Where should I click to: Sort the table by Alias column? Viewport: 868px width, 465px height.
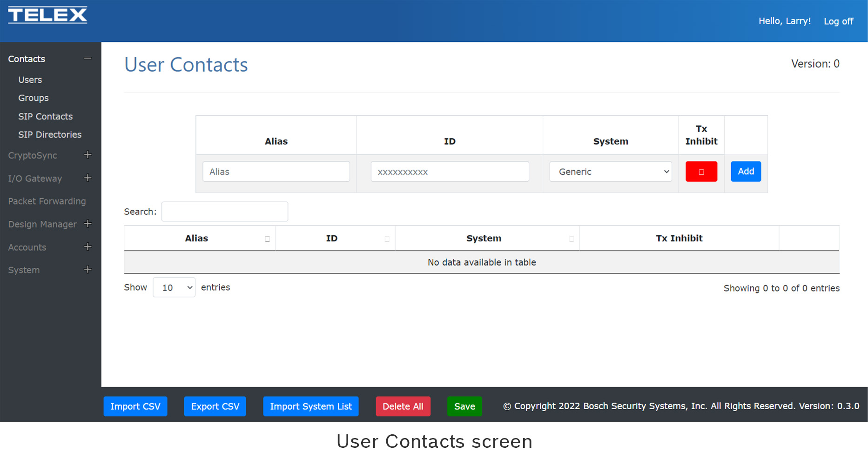200,238
